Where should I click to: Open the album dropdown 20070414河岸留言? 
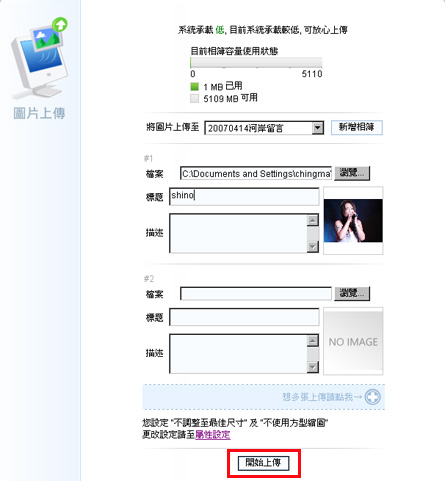pos(264,128)
